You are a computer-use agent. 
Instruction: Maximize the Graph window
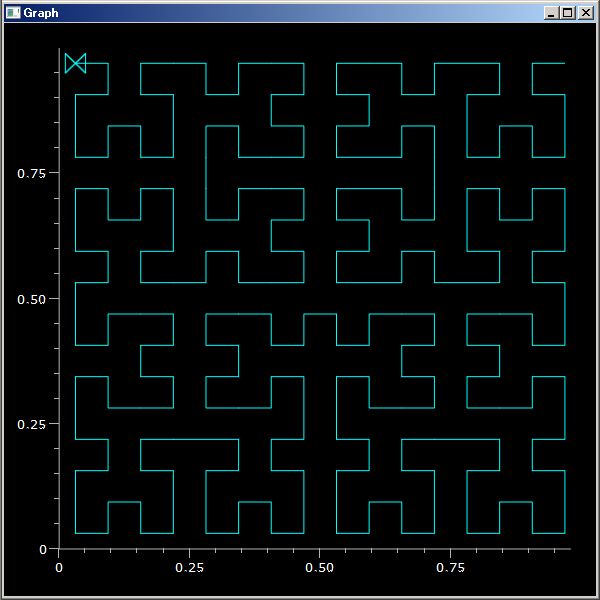[568, 13]
